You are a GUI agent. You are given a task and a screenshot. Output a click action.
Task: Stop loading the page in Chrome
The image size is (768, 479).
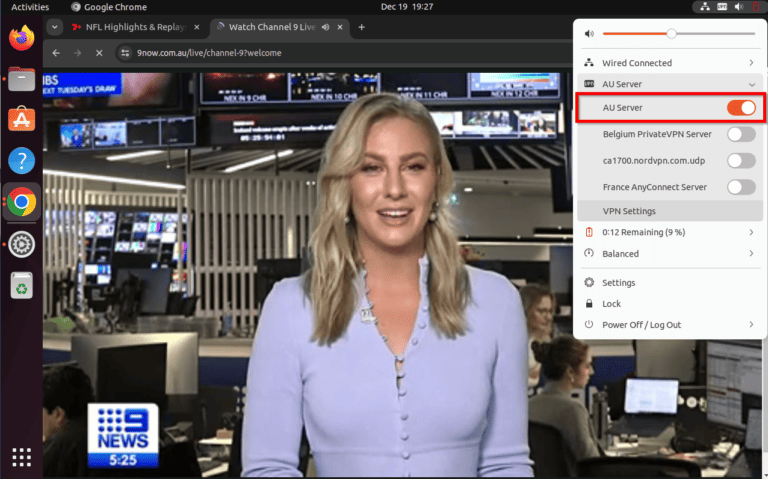(x=98, y=52)
